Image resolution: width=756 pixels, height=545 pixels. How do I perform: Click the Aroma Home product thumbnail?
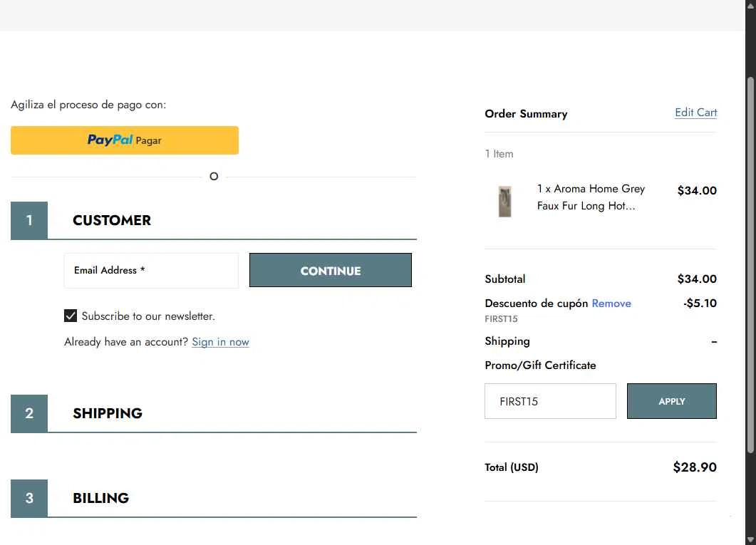[x=504, y=202]
